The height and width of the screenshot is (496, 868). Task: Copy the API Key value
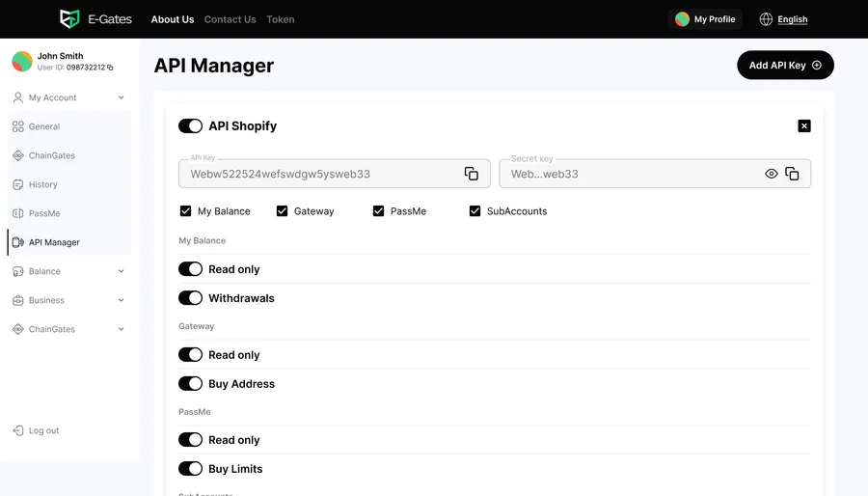click(471, 174)
